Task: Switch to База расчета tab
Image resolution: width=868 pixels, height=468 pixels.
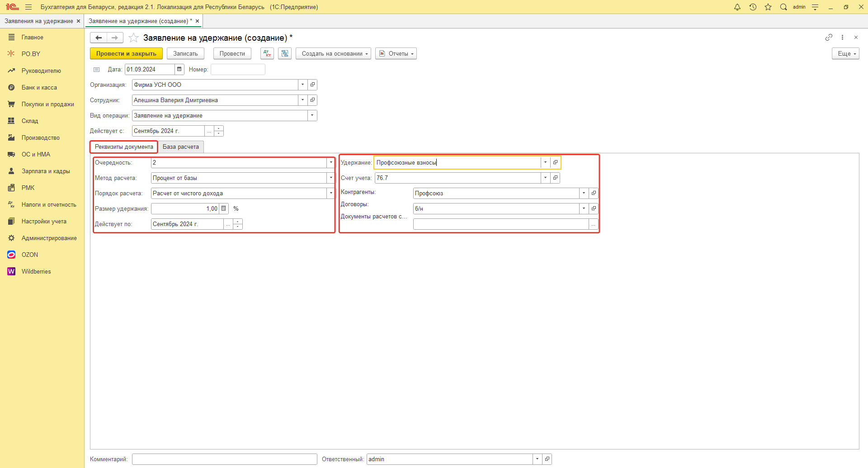Action: coord(181,147)
